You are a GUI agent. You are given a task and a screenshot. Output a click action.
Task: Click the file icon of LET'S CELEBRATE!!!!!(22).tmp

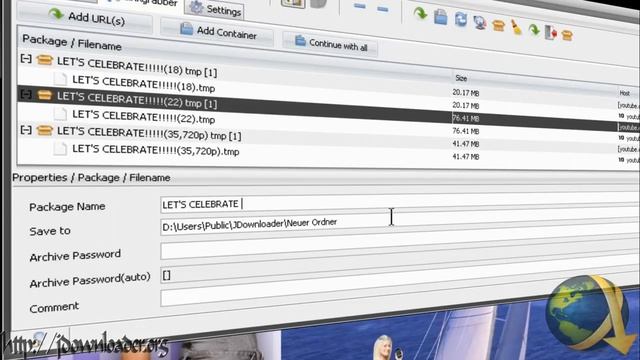(x=60, y=113)
